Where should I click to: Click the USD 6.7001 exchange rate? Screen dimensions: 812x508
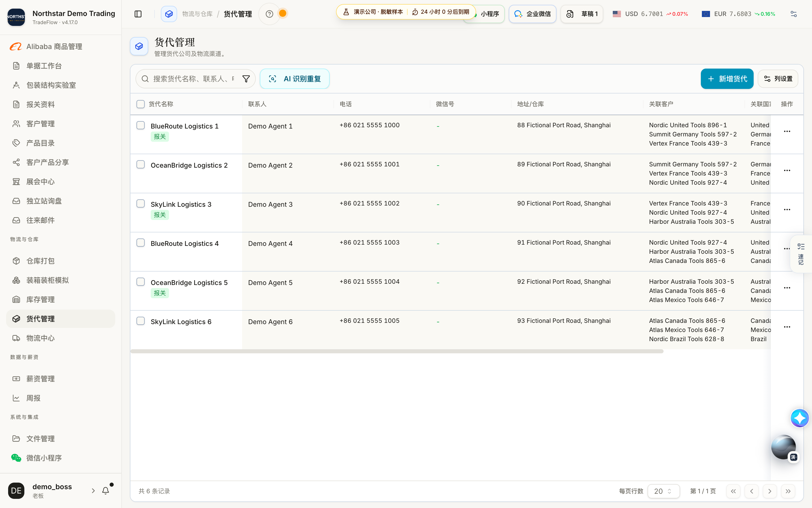click(x=650, y=14)
